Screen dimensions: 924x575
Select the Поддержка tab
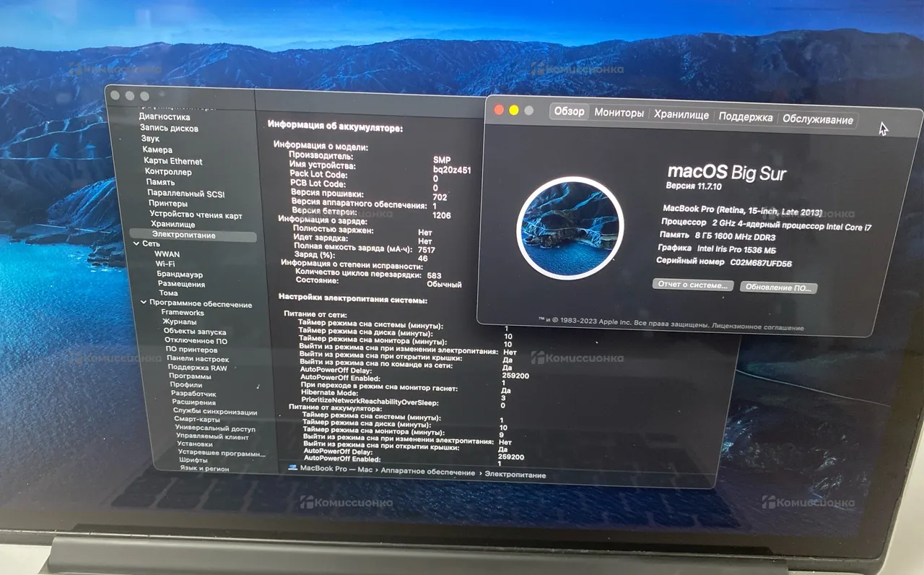[745, 117]
